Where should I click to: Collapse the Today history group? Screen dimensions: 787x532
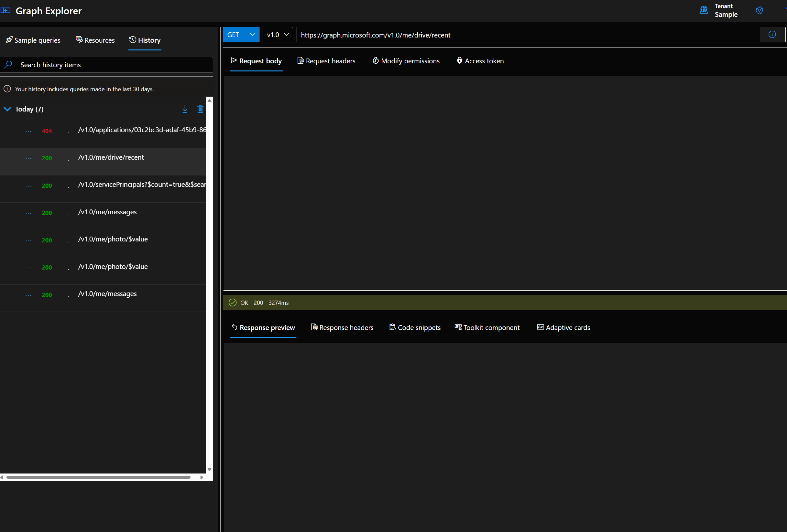pyautogui.click(x=7, y=109)
